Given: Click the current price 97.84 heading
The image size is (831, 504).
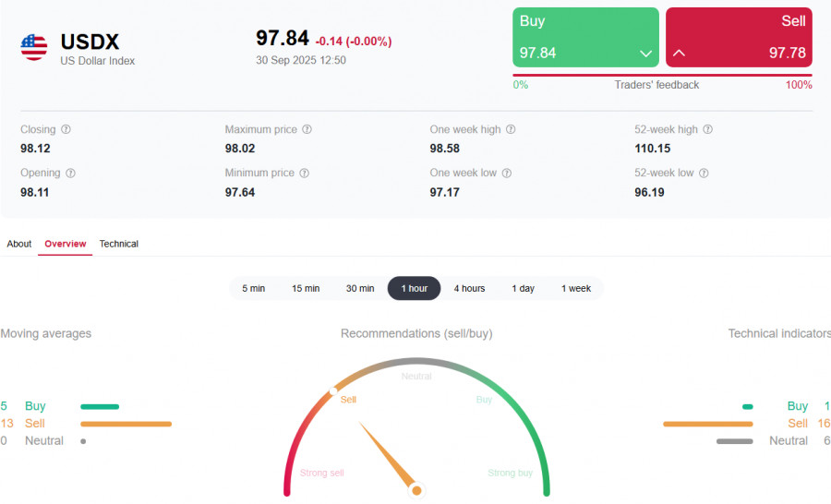Looking at the screenshot, I should (282, 38).
